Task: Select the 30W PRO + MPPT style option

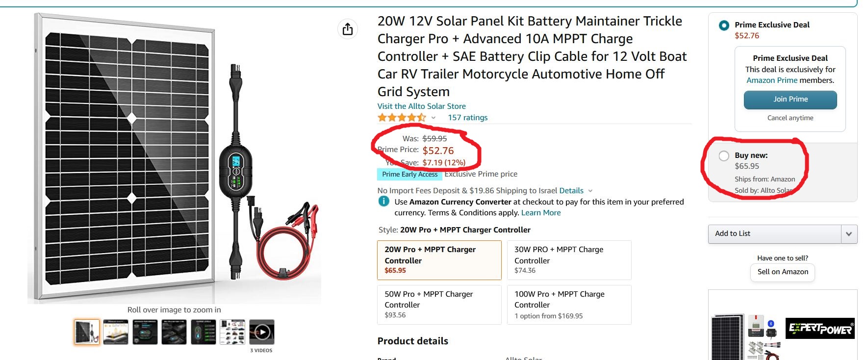Action: [x=569, y=260]
